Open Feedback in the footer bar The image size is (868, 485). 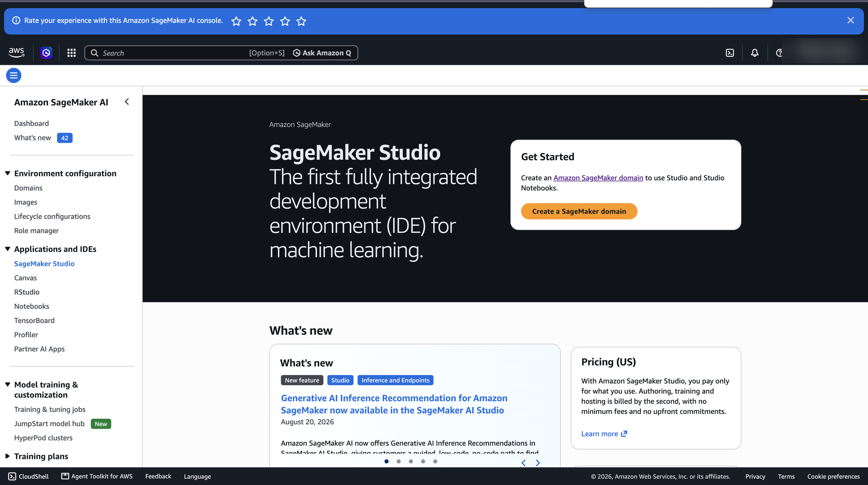158,476
